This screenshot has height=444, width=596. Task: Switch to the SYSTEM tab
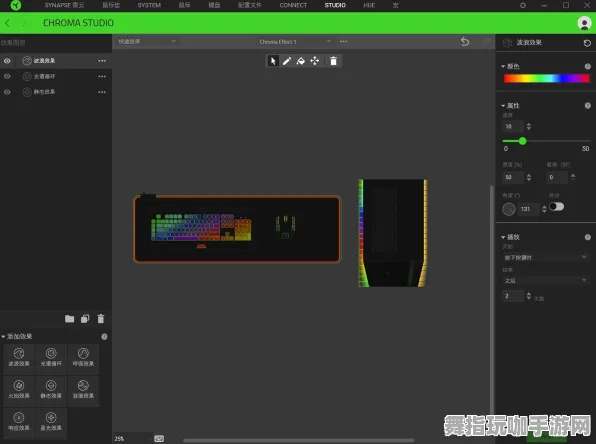click(149, 5)
